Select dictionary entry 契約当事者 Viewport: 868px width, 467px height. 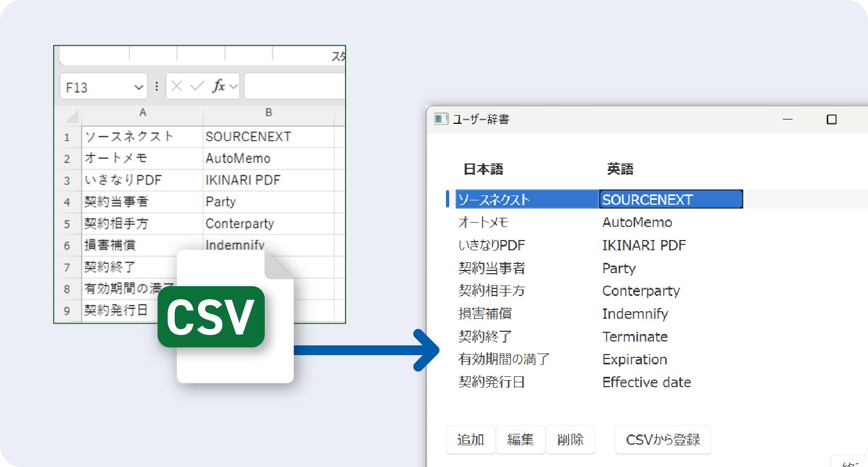[x=492, y=268]
